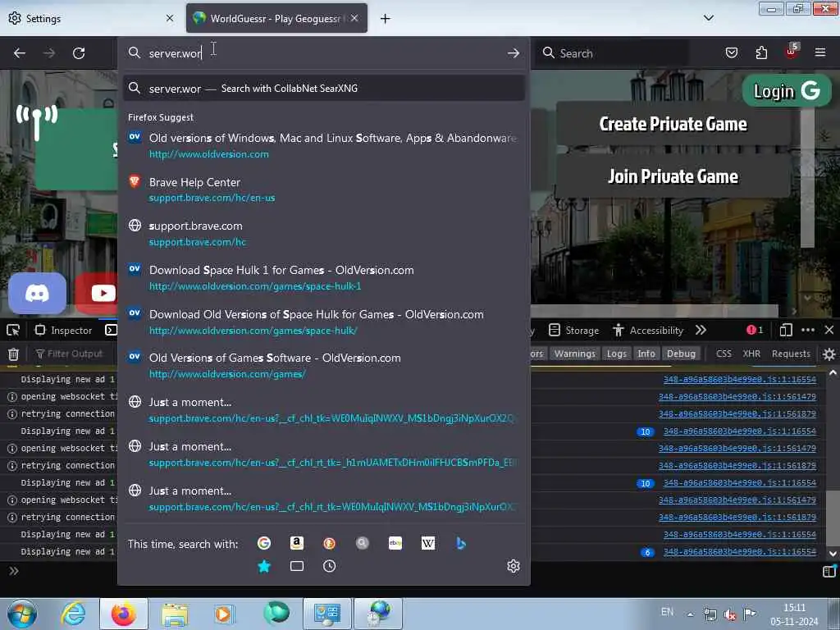Click the browser Back arrow
This screenshot has height=630, width=840.
click(20, 53)
